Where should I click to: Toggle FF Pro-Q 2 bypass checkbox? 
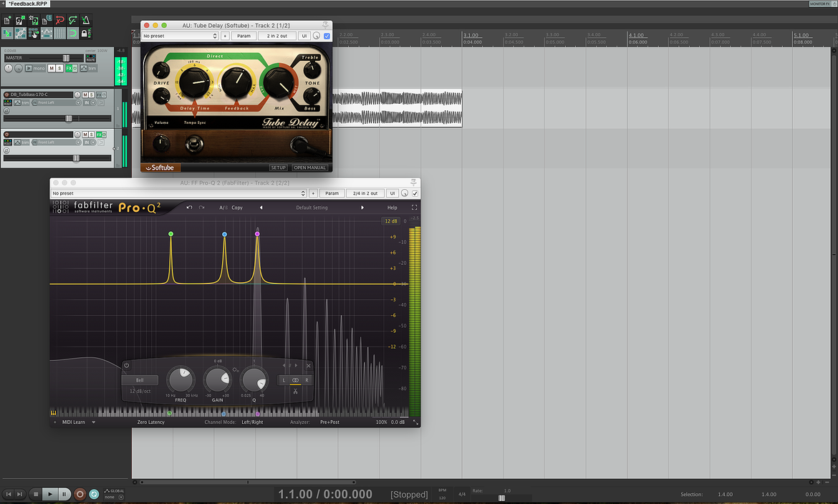click(x=415, y=193)
